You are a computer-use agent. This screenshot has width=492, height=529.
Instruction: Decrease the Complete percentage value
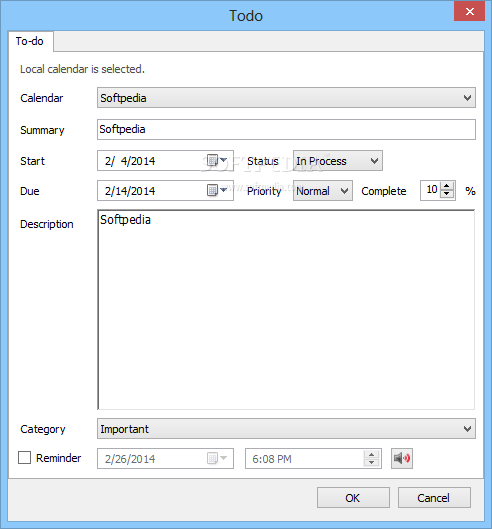coord(447,194)
